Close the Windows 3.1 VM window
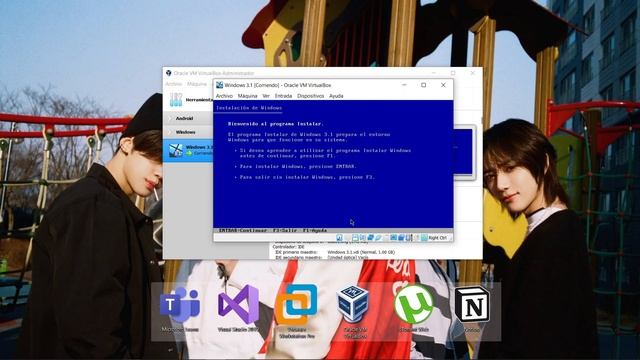This screenshot has height=360, width=640. point(443,85)
